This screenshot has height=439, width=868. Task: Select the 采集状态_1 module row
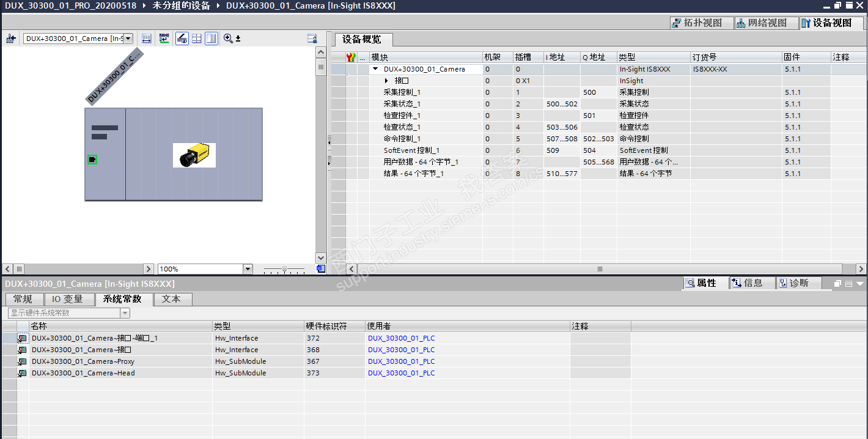point(599,104)
